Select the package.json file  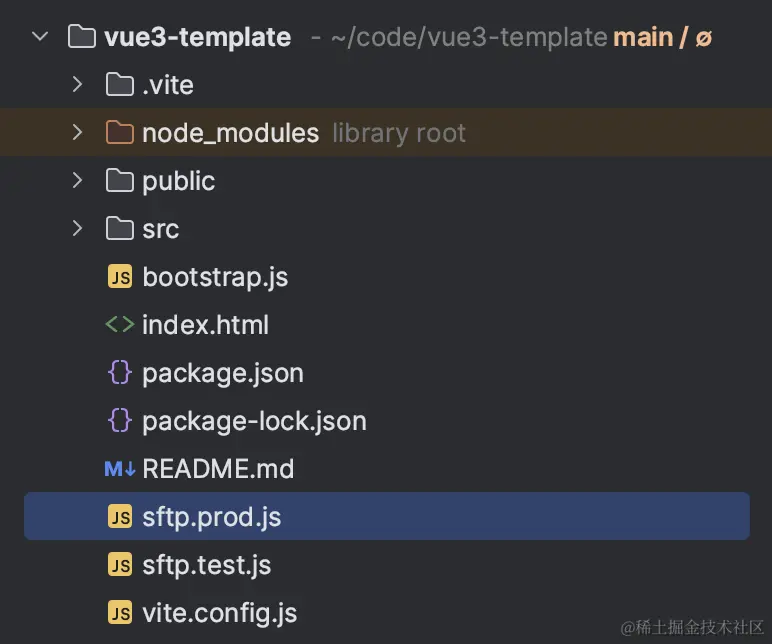coord(222,374)
